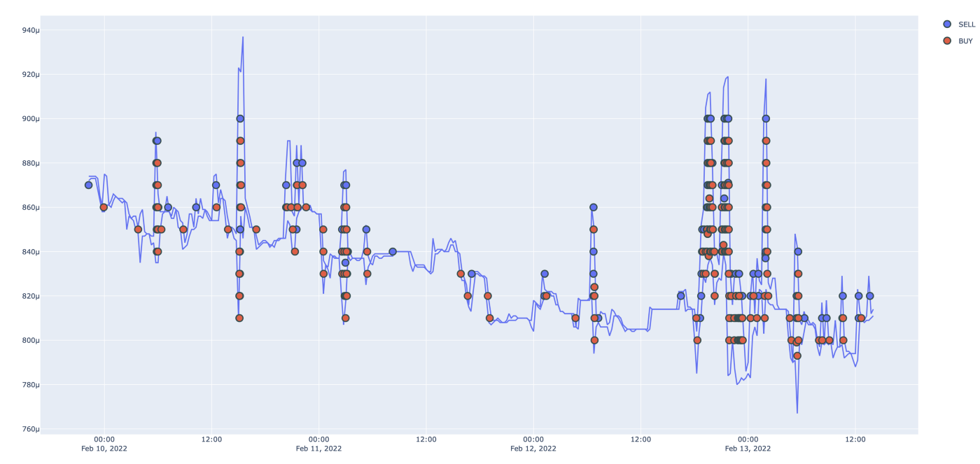The height and width of the screenshot is (464, 980).
Task: Toggle SELL trace via its legend label
Action: point(966,24)
